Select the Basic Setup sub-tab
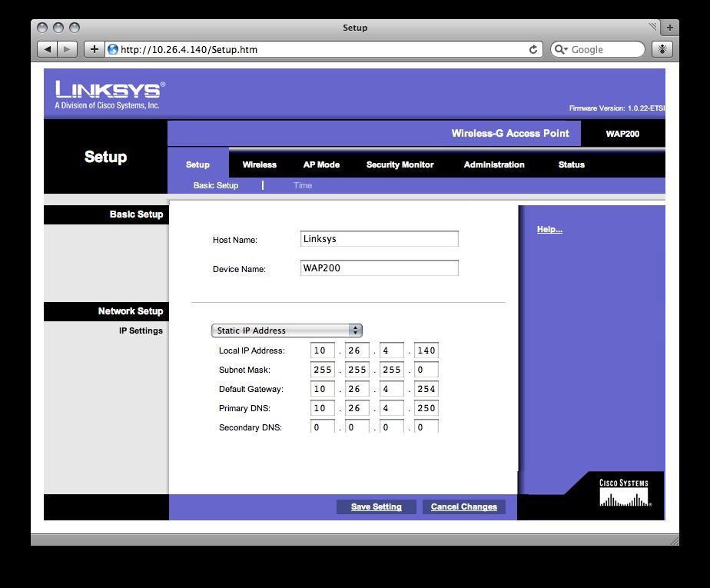710x588 pixels. [x=215, y=185]
